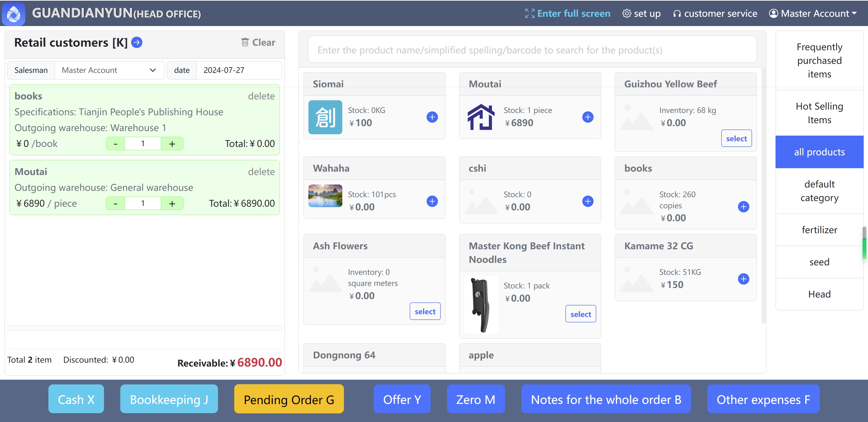Click the set up gear icon
Viewport: 868px width, 422px height.
(626, 14)
